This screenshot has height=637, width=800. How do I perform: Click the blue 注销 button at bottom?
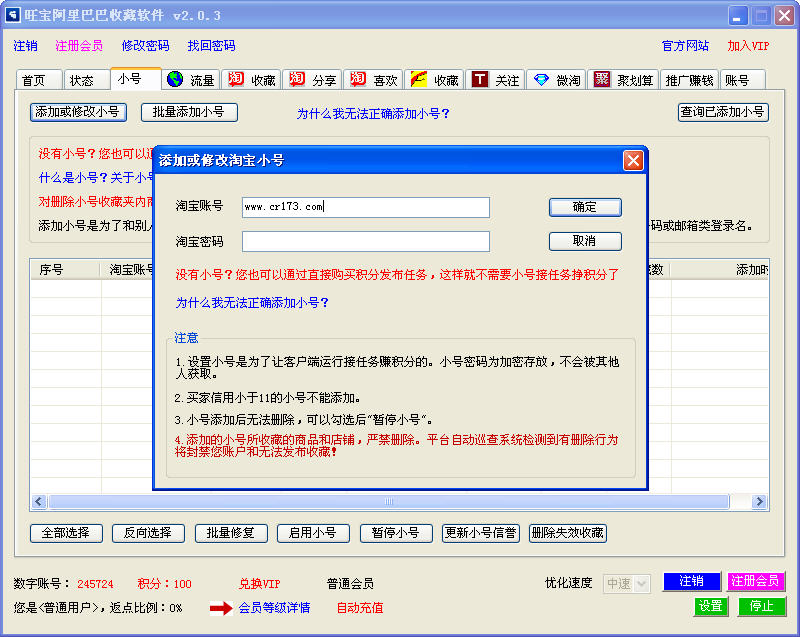pos(691,581)
